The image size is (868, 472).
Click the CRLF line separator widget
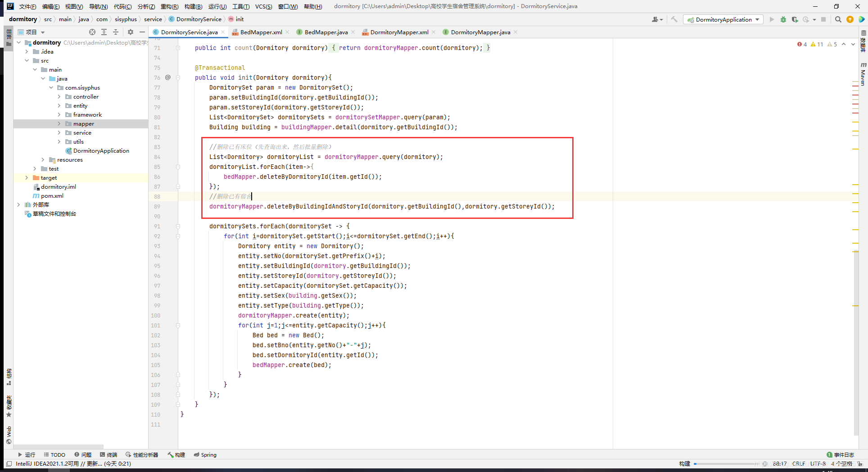(x=799, y=464)
